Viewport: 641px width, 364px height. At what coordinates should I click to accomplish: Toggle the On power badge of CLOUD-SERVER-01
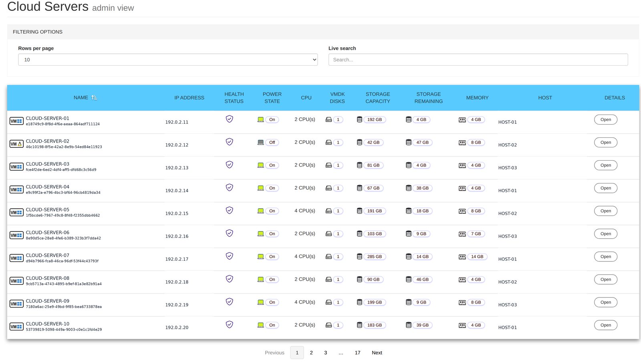pyautogui.click(x=272, y=120)
